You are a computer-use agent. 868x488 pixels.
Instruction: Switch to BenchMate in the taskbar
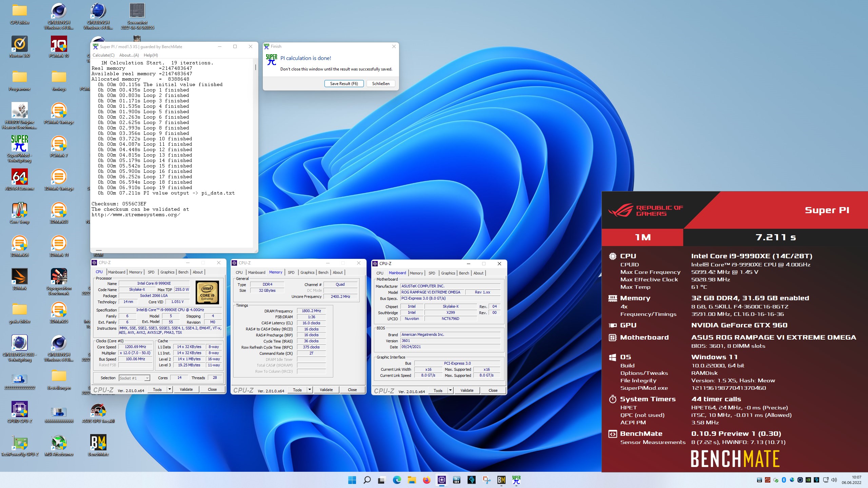501,480
